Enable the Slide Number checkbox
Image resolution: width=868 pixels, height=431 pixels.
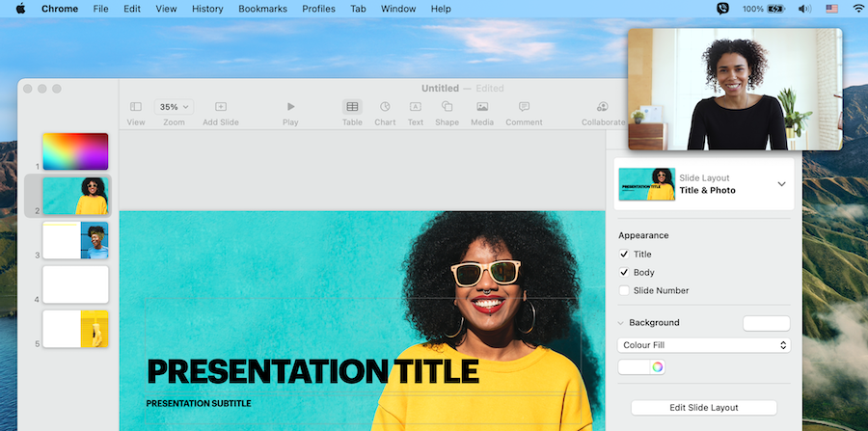coord(624,290)
